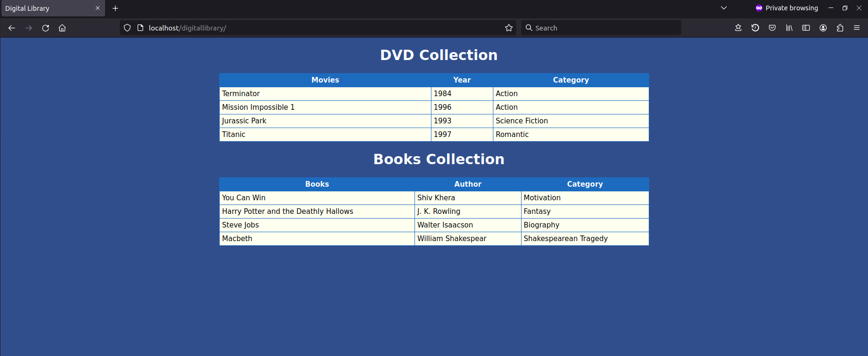The width and height of the screenshot is (868, 356).
Task: Click the Science Fiction cell
Action: point(571,121)
